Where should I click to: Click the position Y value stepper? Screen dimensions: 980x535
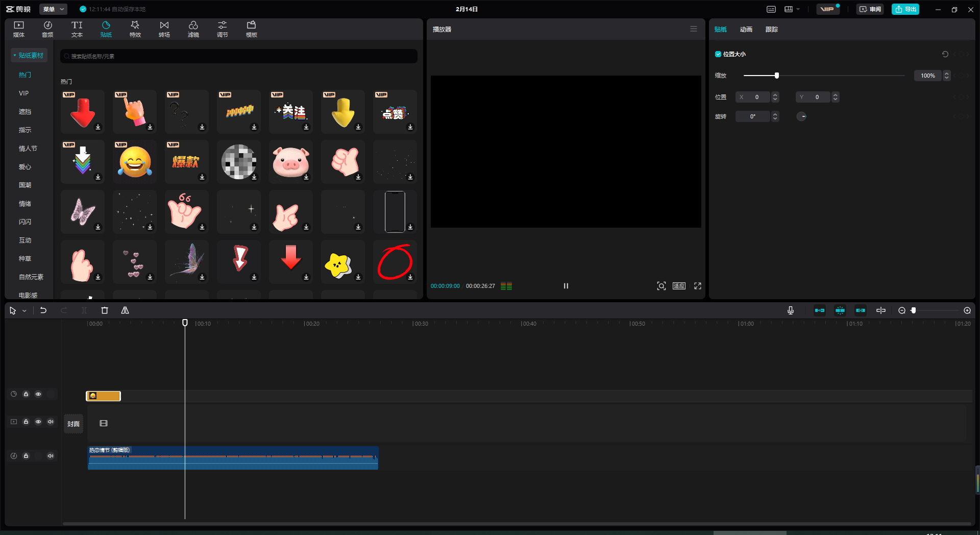click(x=836, y=97)
